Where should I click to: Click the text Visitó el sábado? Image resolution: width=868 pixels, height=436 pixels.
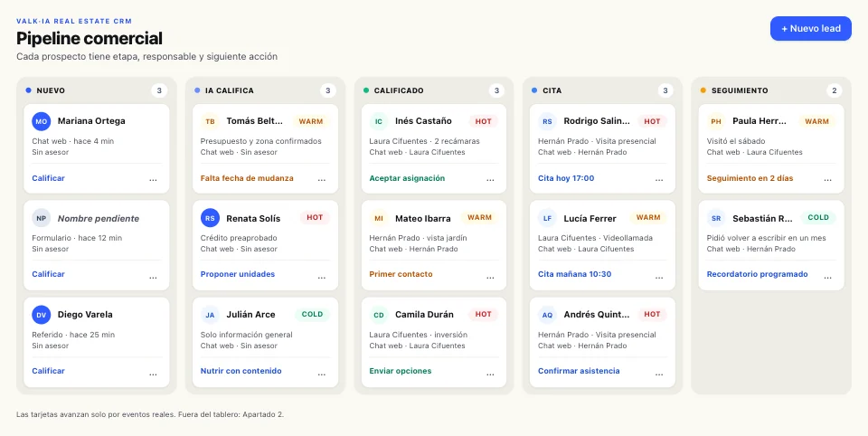tap(736, 141)
